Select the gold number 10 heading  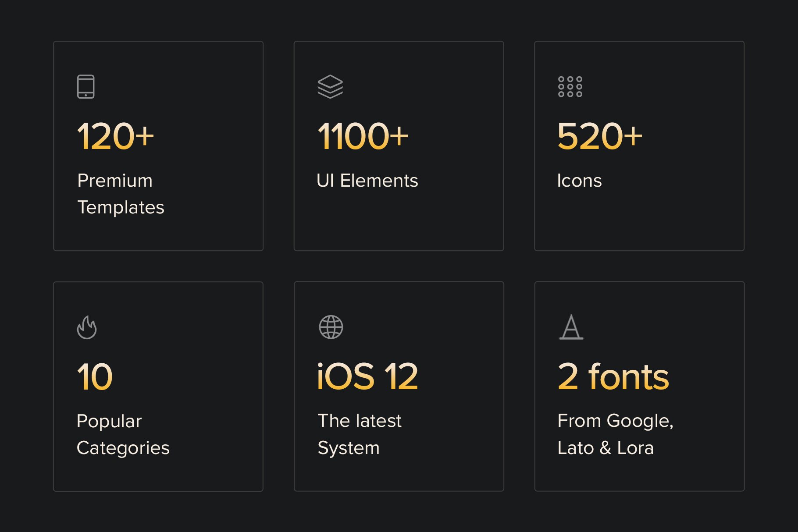pos(95,376)
